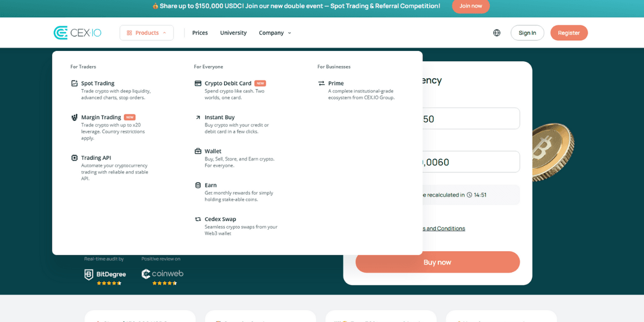This screenshot has width=644, height=322.
Task: Click the CEX.IO logo
Action: click(x=78, y=33)
